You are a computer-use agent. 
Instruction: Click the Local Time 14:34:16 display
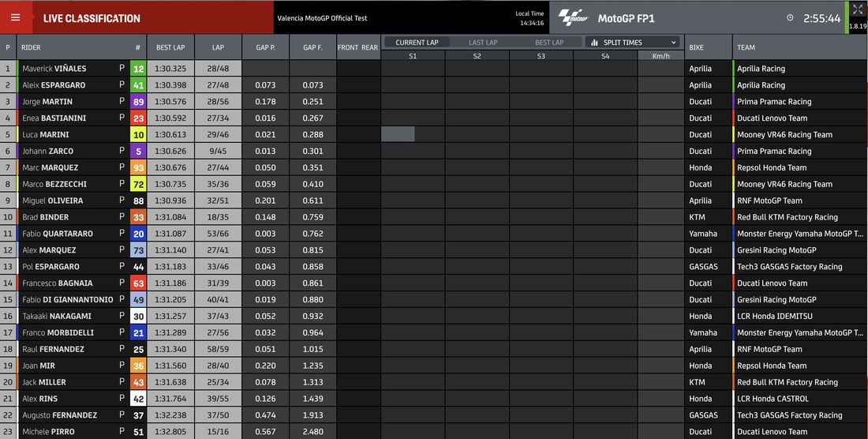coord(531,18)
